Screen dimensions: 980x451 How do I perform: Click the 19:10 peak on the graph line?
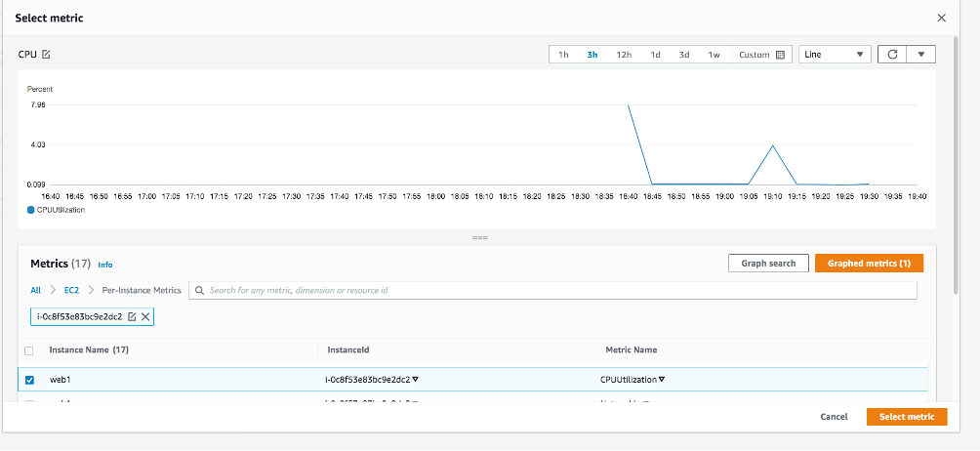pyautogui.click(x=772, y=145)
